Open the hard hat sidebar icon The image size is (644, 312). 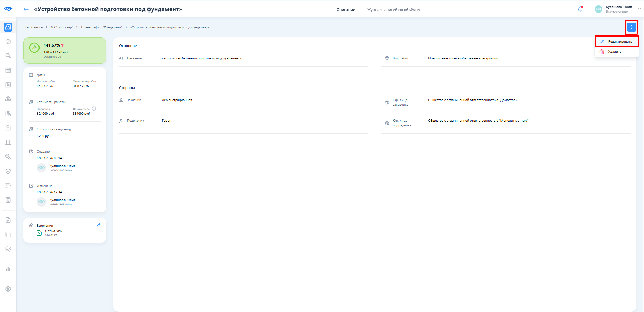(8, 99)
